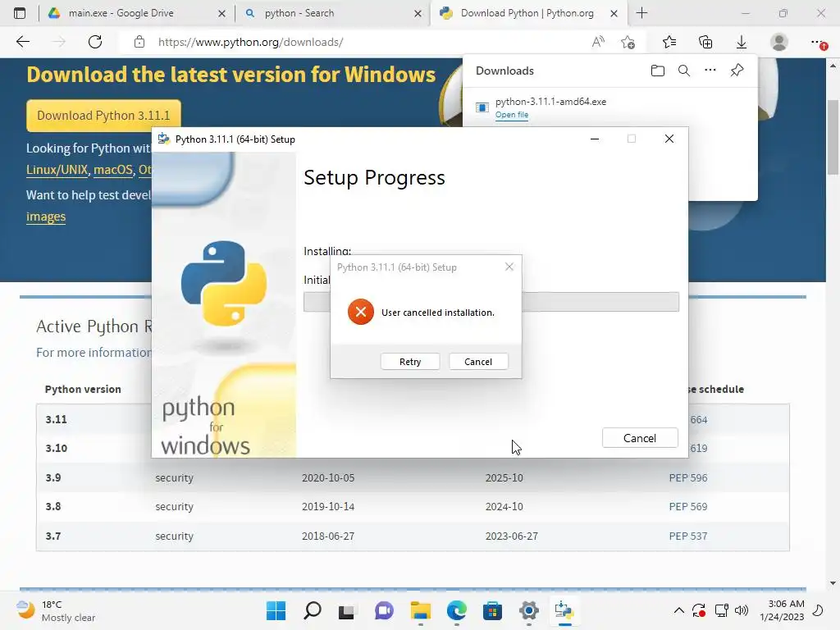The width and height of the screenshot is (840, 630).
Task: Open PEP 569 link
Action: (x=688, y=506)
